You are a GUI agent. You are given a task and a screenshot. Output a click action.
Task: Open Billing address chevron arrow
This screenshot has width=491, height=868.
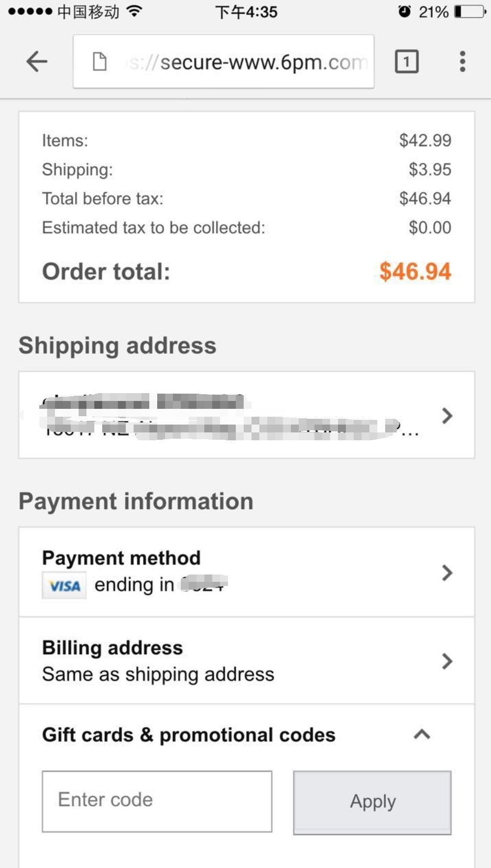(x=446, y=661)
